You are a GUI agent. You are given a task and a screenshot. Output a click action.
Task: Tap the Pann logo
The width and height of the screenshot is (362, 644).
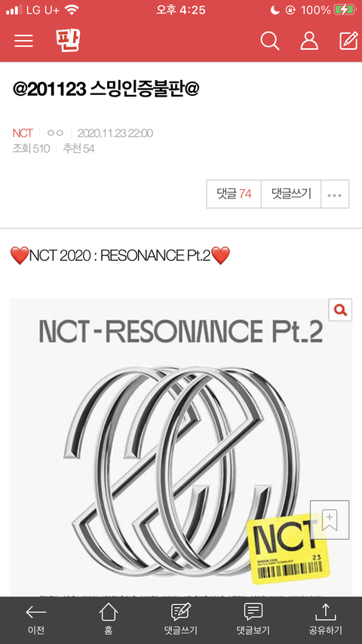tap(67, 41)
